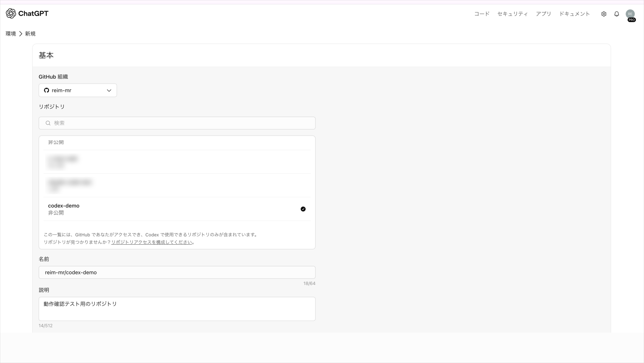Image resolution: width=644 pixels, height=363 pixels.
Task: Click the PRO badge under avatar
Action: point(632,20)
